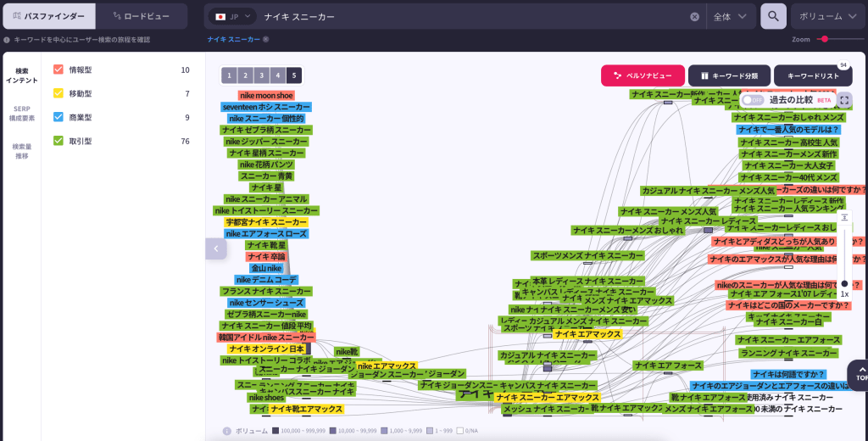This screenshot has height=441, width=868.
Task: Click the magnifier search button
Action: pos(772,16)
